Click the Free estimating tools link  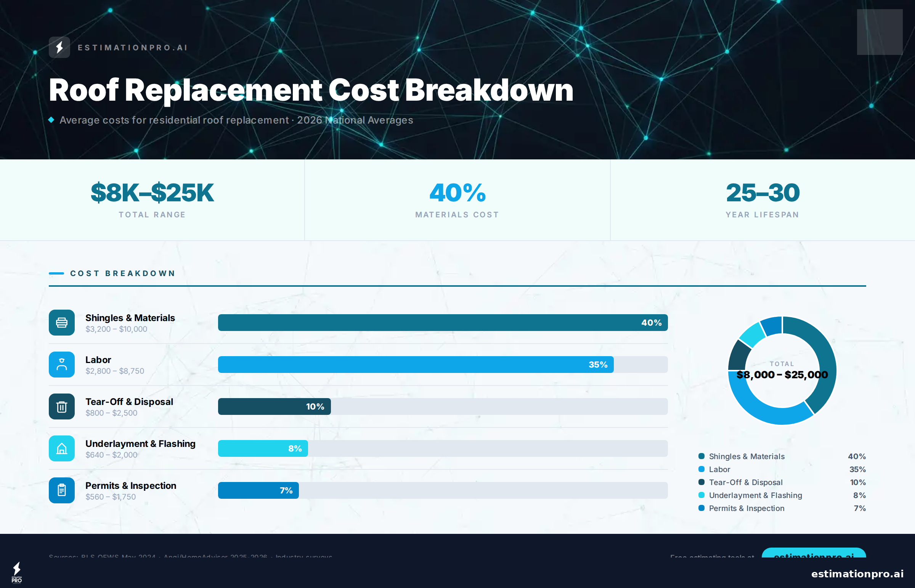point(713,557)
